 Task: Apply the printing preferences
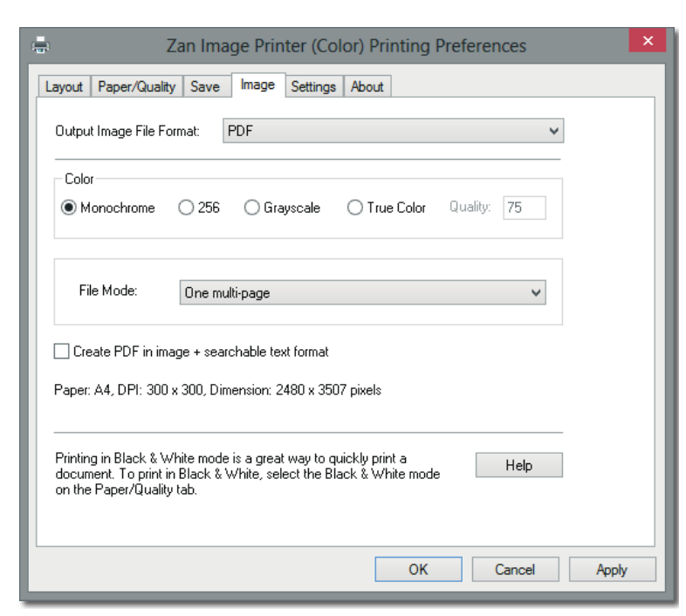click(x=612, y=569)
